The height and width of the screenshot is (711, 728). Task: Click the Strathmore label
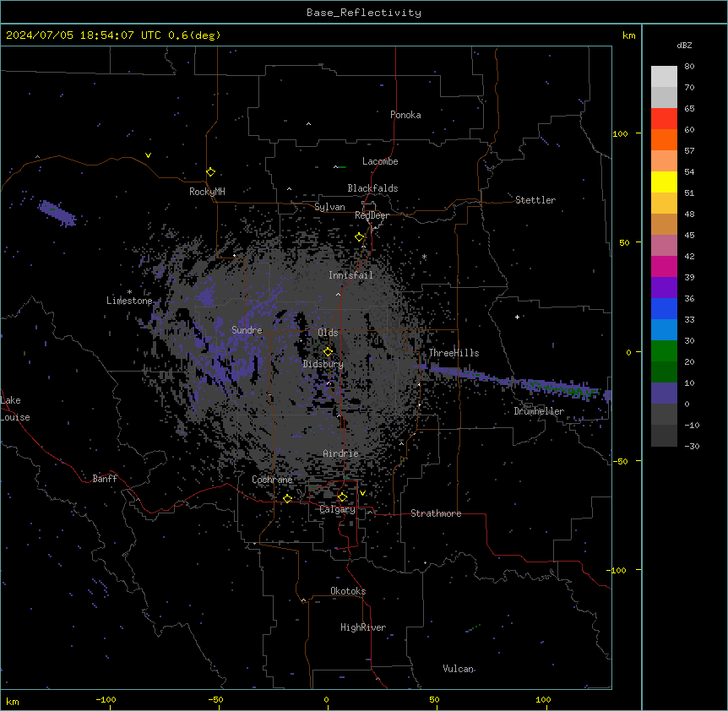click(x=436, y=513)
